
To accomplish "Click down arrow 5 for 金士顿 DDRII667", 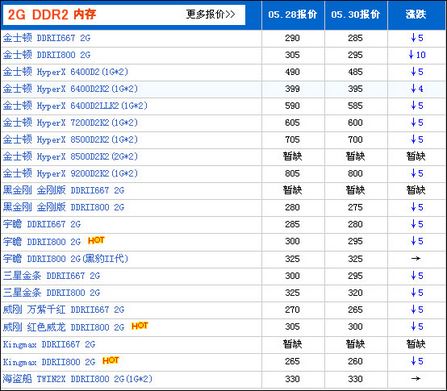I will (417, 38).
